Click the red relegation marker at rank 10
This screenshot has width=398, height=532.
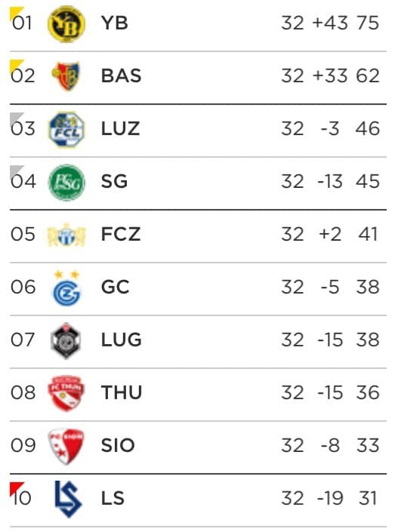tap(15, 487)
